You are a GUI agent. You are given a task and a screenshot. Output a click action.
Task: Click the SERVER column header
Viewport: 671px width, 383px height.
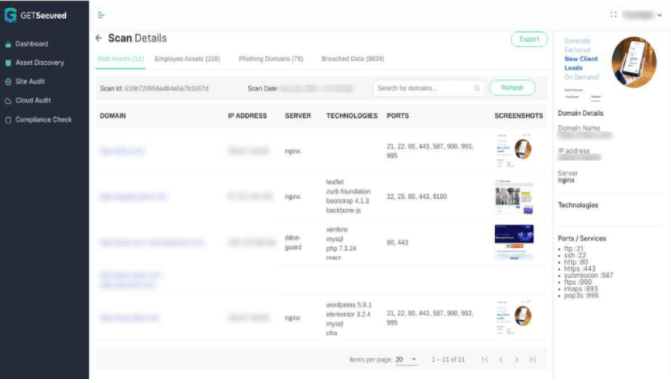pos(298,116)
